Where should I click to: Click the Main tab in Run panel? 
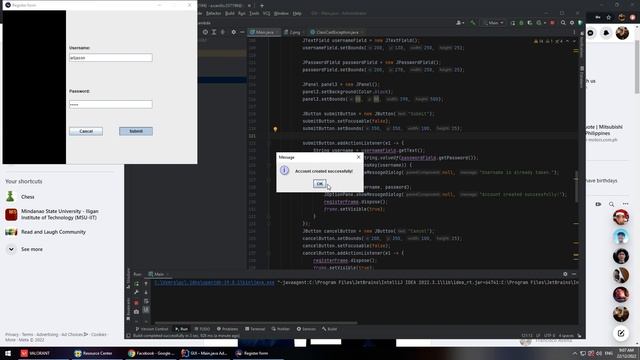(158, 274)
